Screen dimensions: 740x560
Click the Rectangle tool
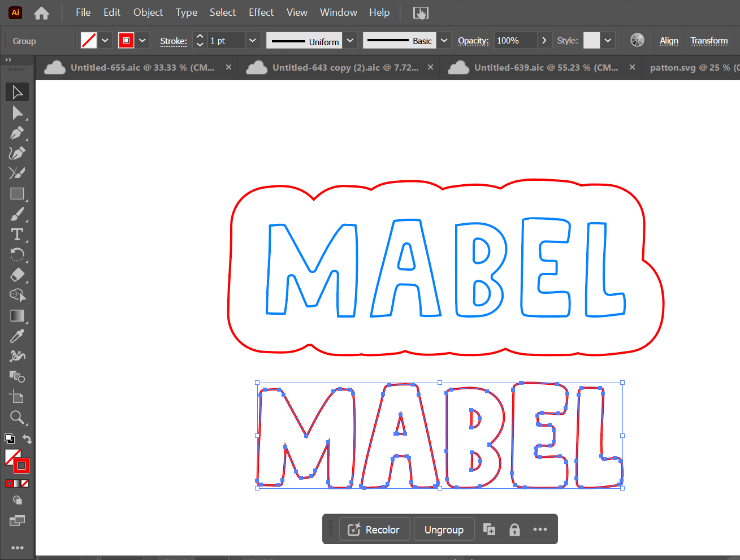point(17,194)
